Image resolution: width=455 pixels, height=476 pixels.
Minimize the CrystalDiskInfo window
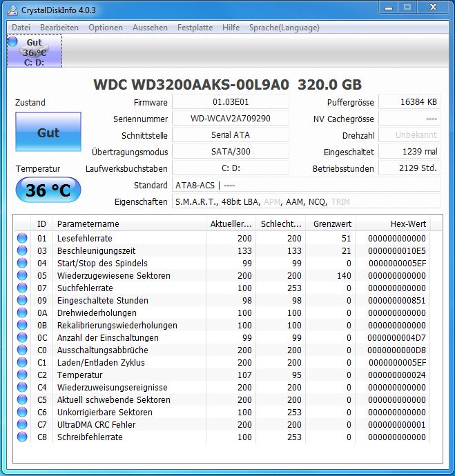click(x=389, y=8)
